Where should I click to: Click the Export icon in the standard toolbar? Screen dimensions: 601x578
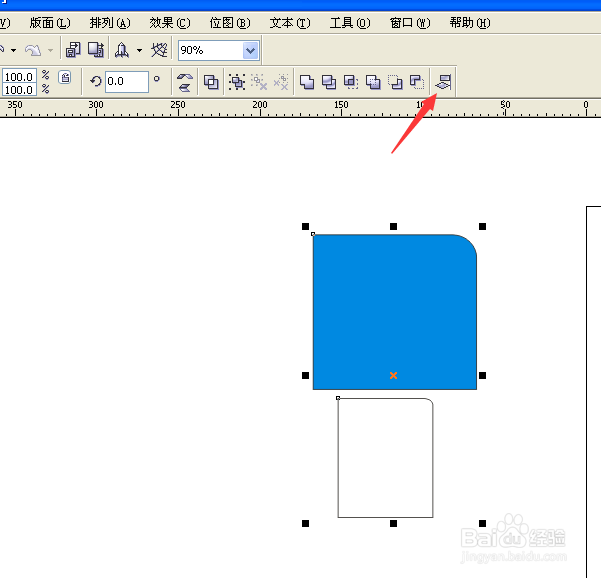[96, 50]
